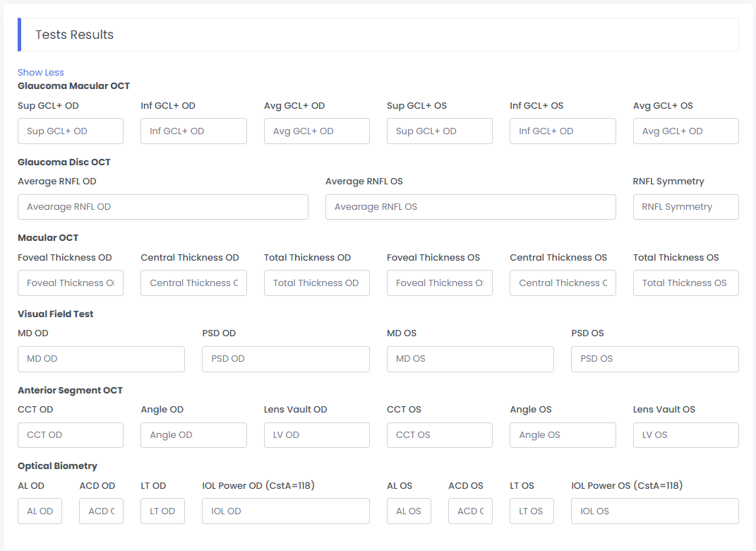Select the RNFL Symmetry input field
Viewport: 756px width, 551px height.
685,207
